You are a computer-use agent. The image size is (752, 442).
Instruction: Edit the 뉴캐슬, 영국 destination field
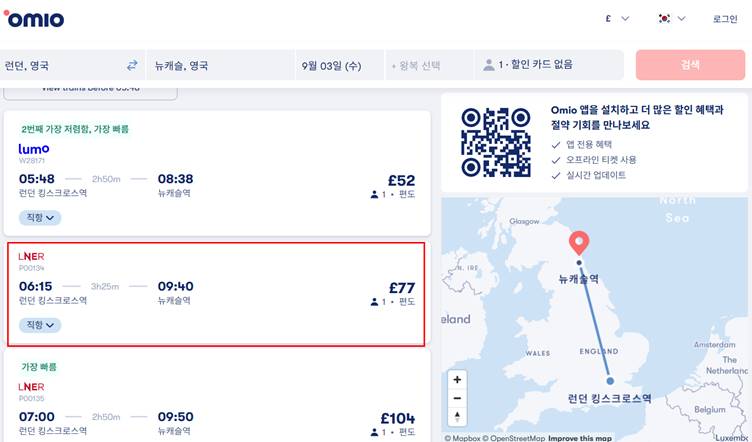(220, 65)
